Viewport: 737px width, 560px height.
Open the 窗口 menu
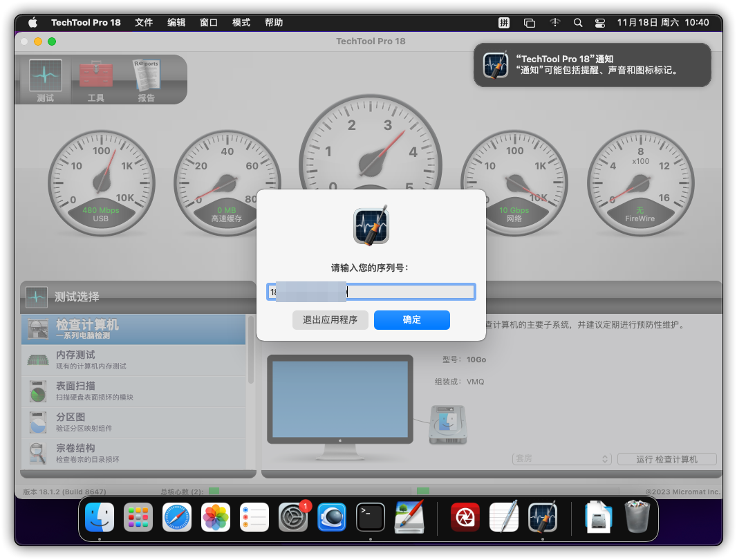pyautogui.click(x=209, y=23)
